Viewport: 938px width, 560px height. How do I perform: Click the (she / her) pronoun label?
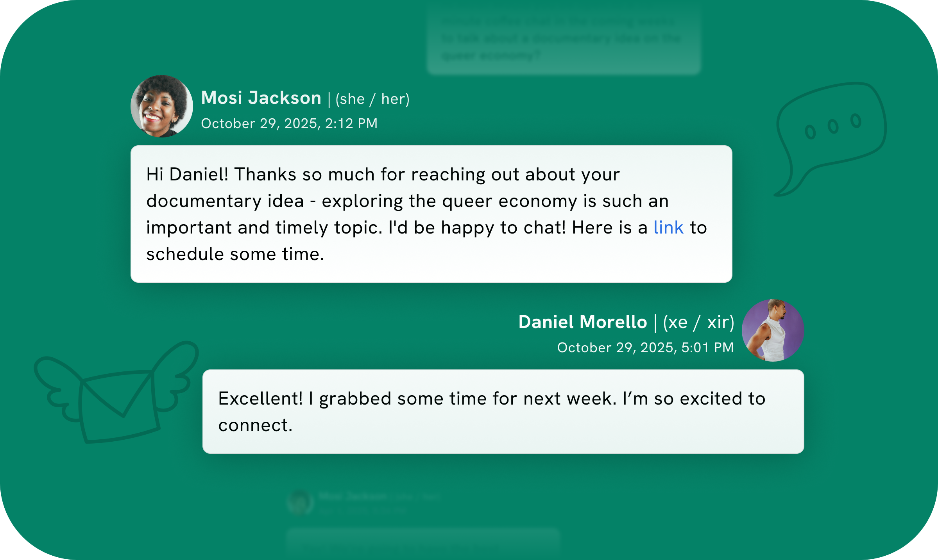[x=372, y=99]
